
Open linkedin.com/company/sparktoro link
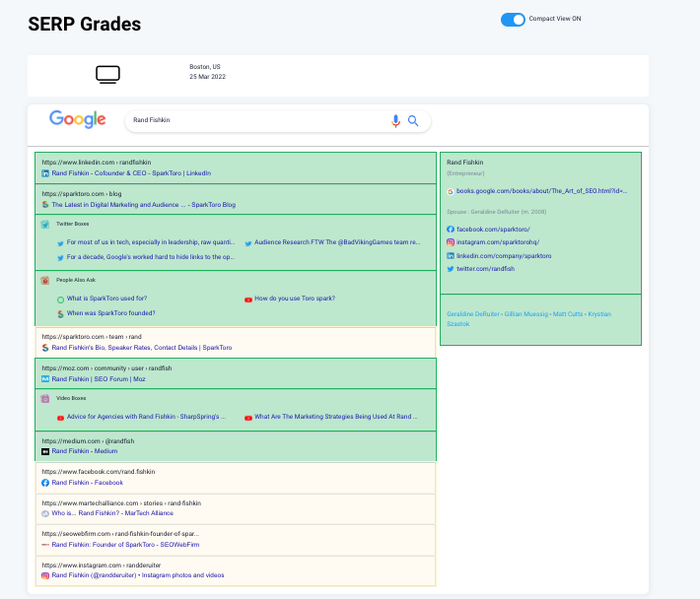tap(504, 256)
